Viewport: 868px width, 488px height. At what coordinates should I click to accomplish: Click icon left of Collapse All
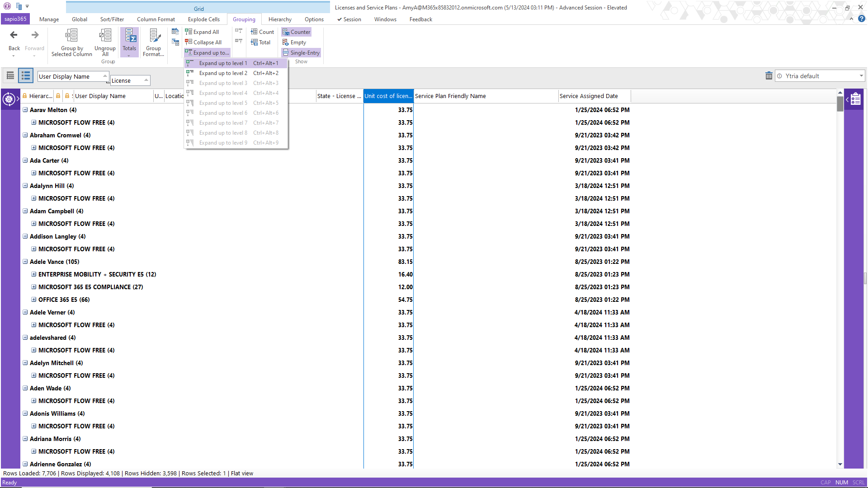coord(175,42)
